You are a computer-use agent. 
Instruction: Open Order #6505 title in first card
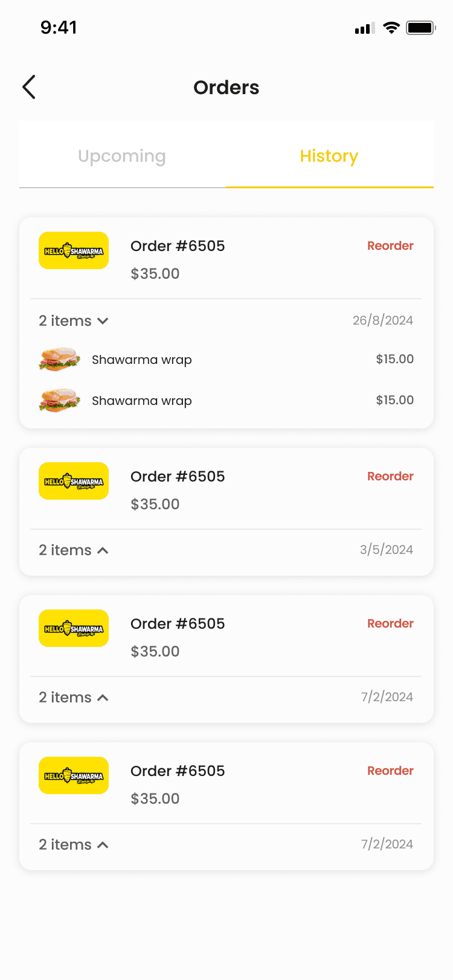click(x=178, y=246)
